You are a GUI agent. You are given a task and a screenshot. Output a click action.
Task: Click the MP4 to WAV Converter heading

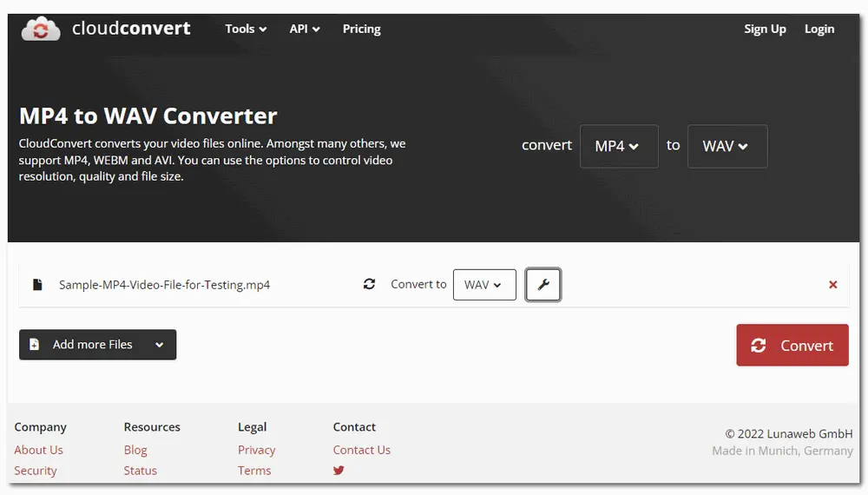[x=148, y=115]
